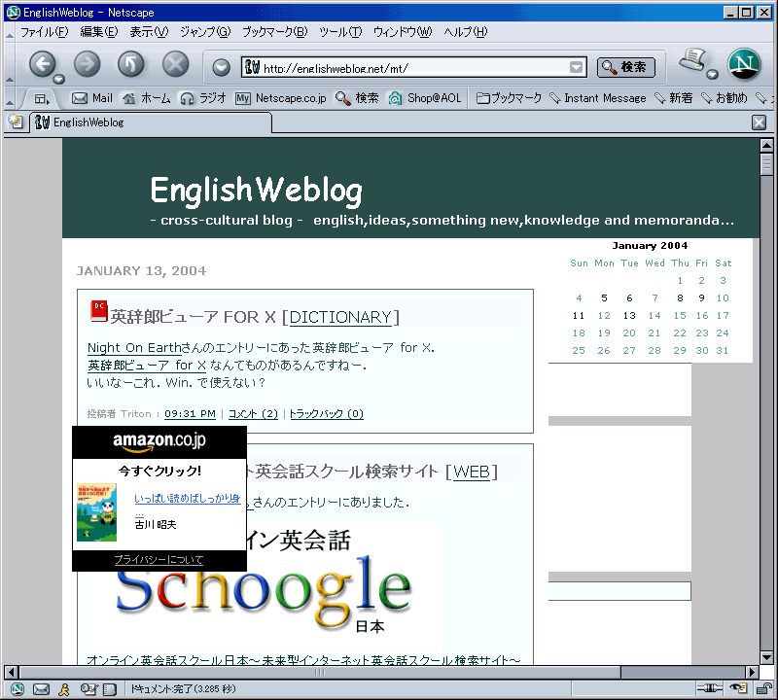Collapse the menu bar toolbar grippy

coord(10,34)
